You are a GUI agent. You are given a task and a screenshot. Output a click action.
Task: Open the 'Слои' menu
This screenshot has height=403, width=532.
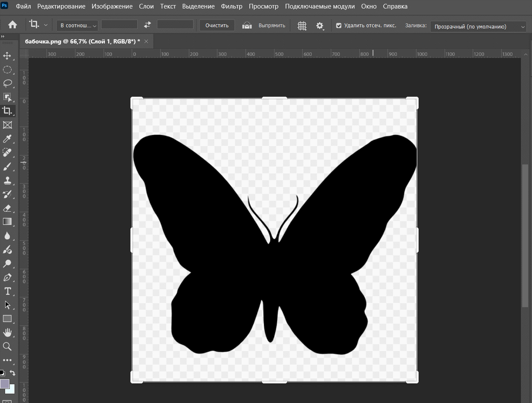point(146,6)
